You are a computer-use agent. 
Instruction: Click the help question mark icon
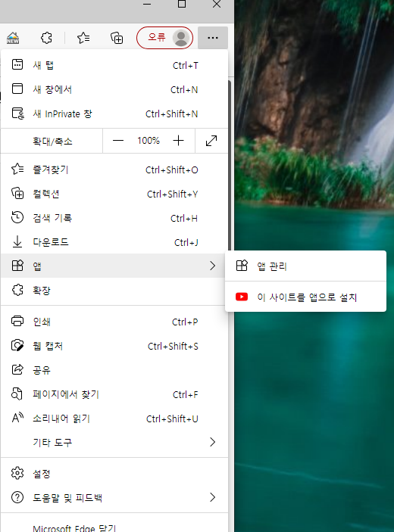point(17,497)
